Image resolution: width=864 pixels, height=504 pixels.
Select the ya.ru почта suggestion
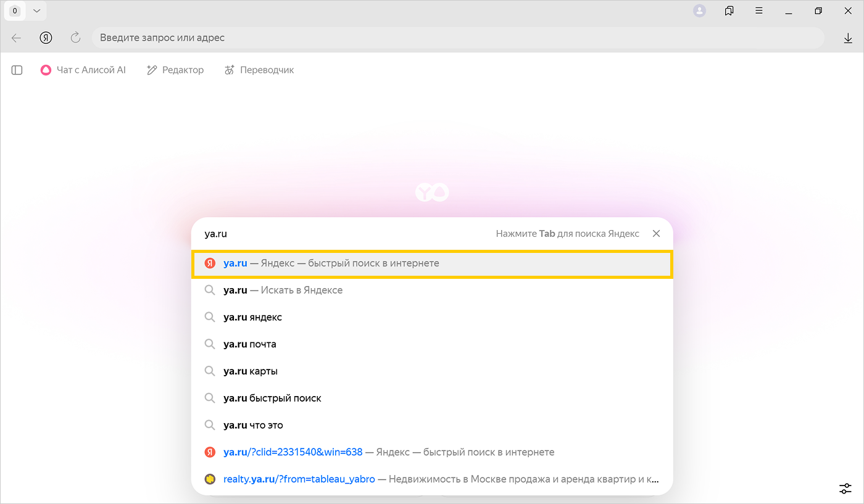249,344
